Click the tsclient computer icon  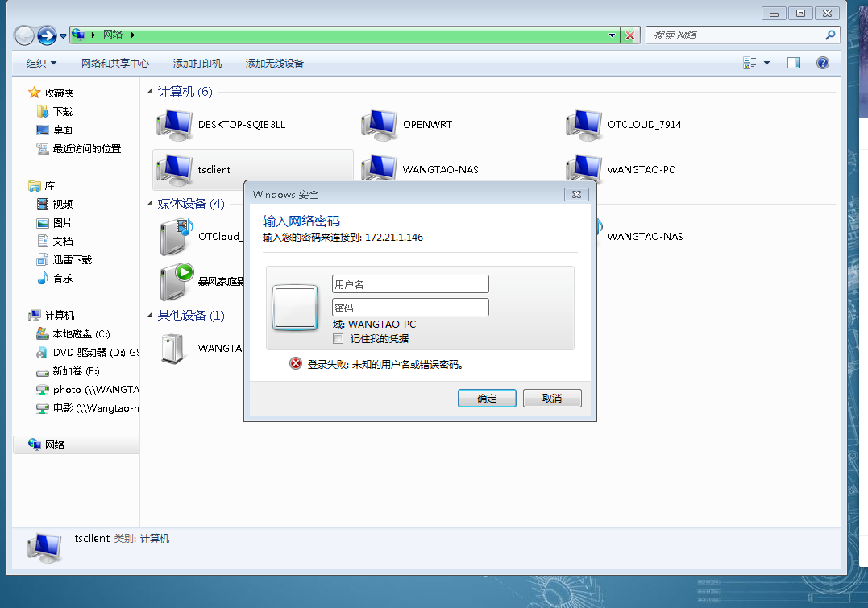(x=174, y=170)
